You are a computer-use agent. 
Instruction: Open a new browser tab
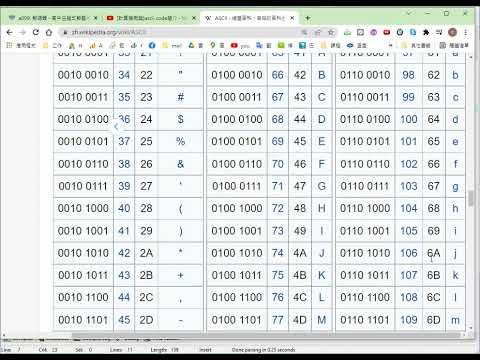pyautogui.click(x=308, y=18)
